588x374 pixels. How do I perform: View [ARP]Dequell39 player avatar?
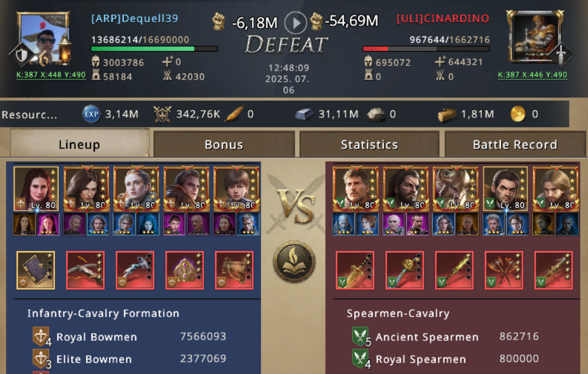point(43,39)
